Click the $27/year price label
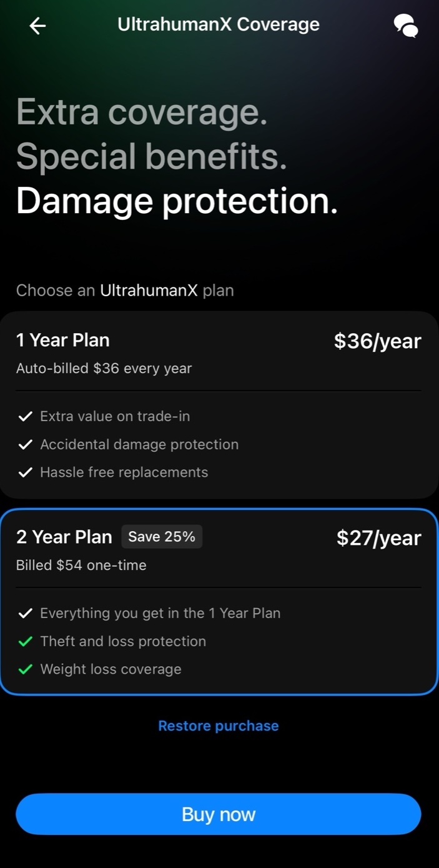439x868 pixels. pos(378,538)
